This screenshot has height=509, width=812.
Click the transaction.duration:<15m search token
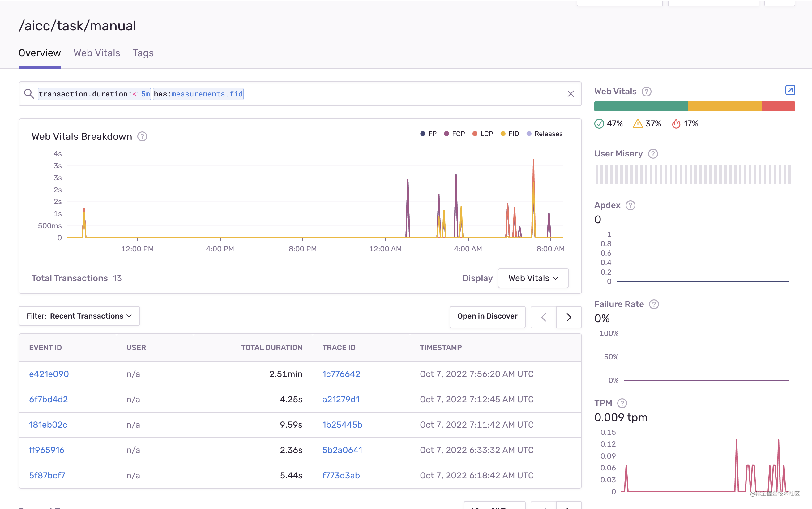pos(94,94)
